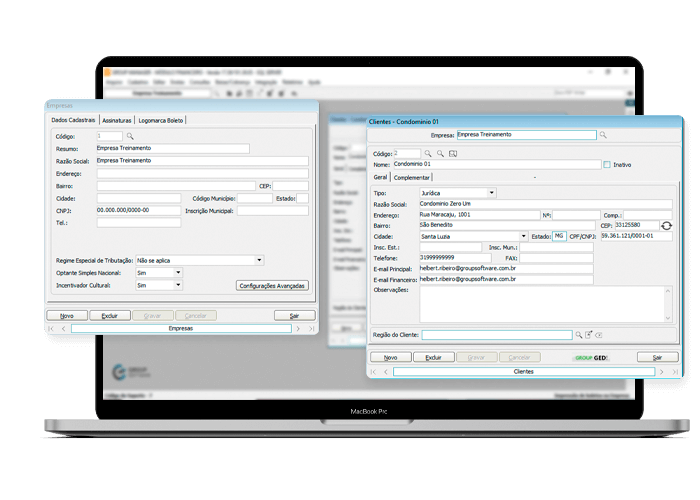700x500 pixels.
Task: Click the second magnifier icon after Código in Clientes
Action: [440, 154]
